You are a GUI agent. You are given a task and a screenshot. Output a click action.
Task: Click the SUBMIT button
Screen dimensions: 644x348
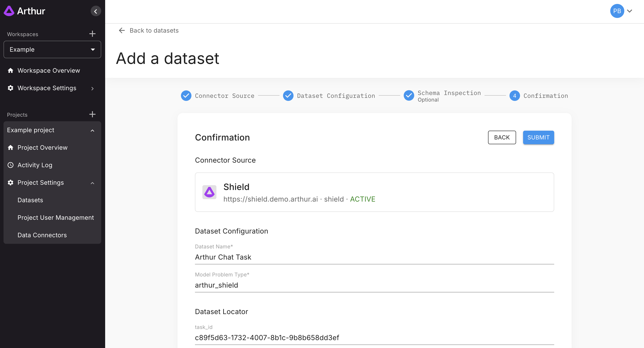(538, 137)
